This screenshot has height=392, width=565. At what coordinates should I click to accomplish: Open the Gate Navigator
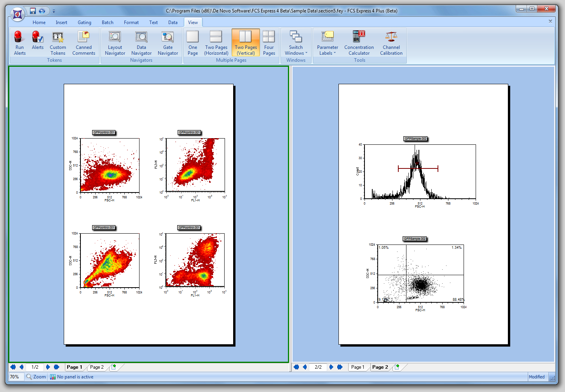(x=168, y=43)
